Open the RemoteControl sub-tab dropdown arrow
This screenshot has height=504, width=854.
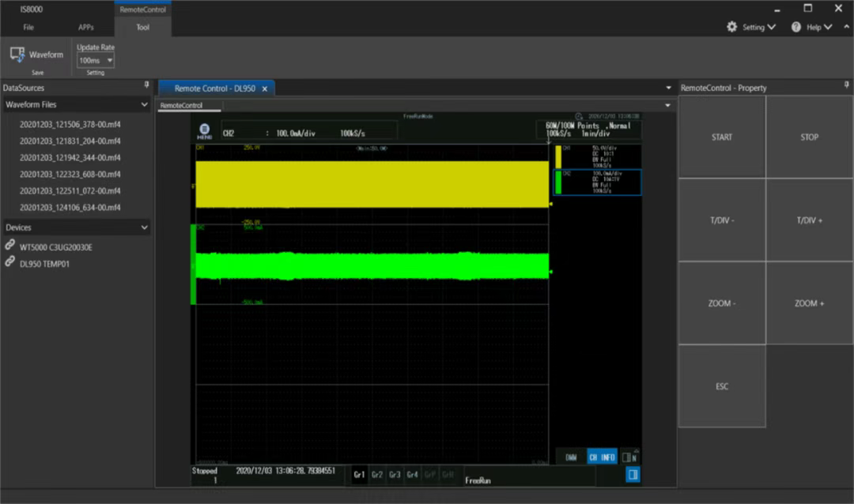(x=667, y=105)
